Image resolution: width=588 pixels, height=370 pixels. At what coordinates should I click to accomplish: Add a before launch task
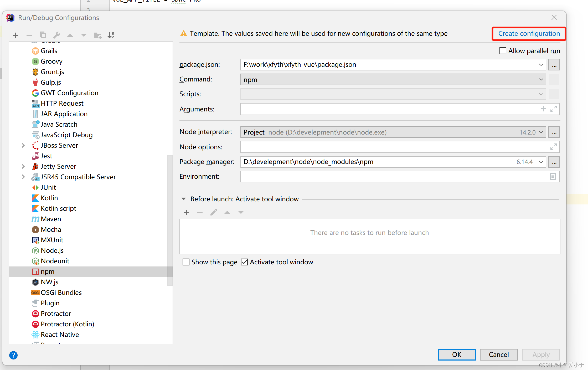(186, 212)
